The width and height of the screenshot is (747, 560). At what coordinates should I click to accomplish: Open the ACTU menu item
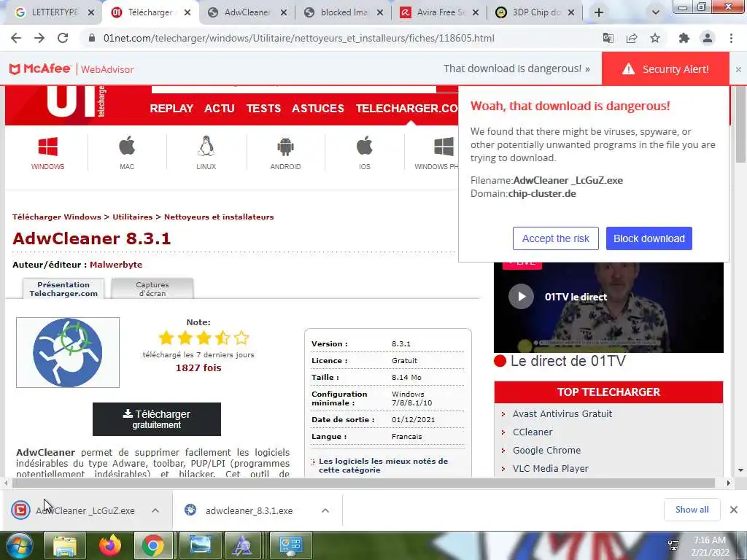(x=220, y=109)
